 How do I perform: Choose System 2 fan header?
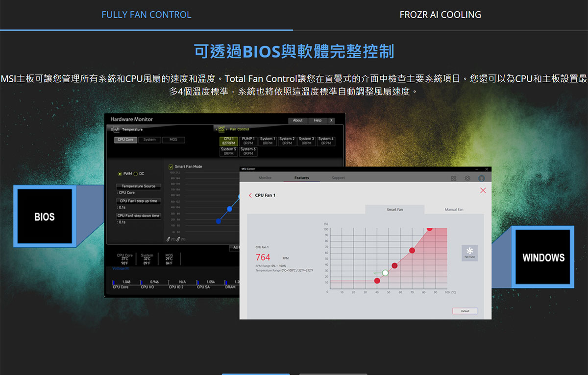tap(287, 141)
